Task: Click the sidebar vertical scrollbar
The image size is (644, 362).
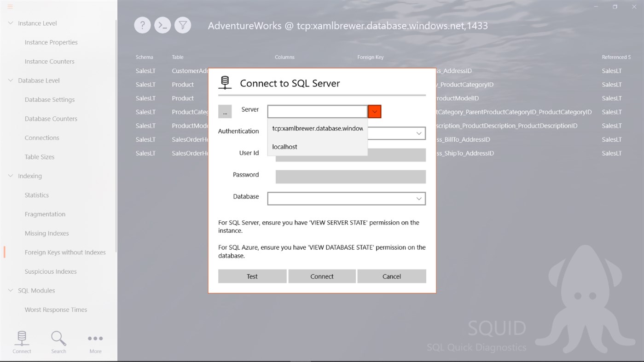Action: point(116,136)
